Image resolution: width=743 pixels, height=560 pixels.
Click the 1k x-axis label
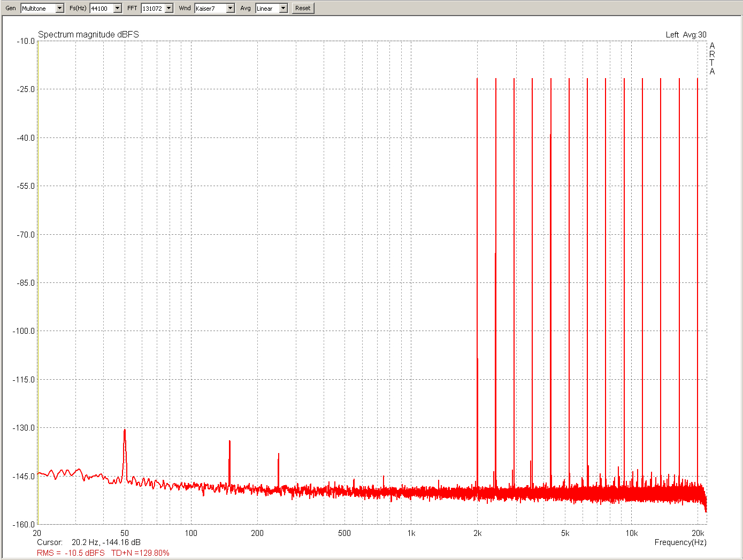coord(411,533)
